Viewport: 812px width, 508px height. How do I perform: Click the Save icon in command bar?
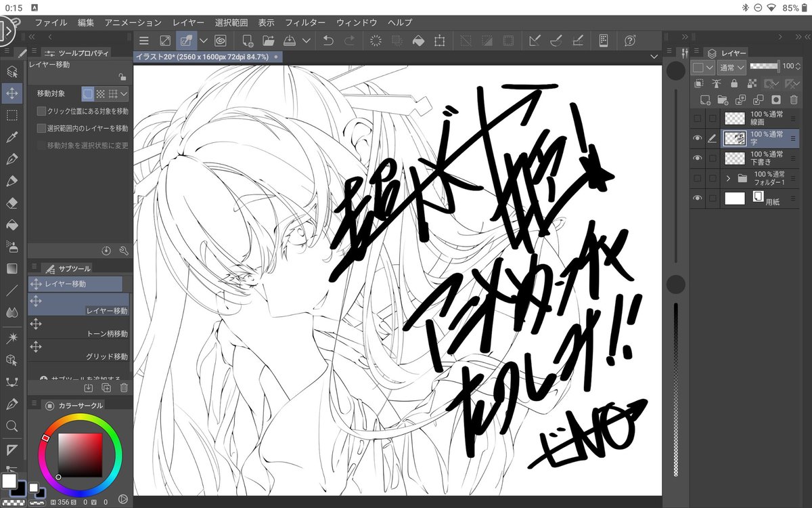click(x=289, y=41)
